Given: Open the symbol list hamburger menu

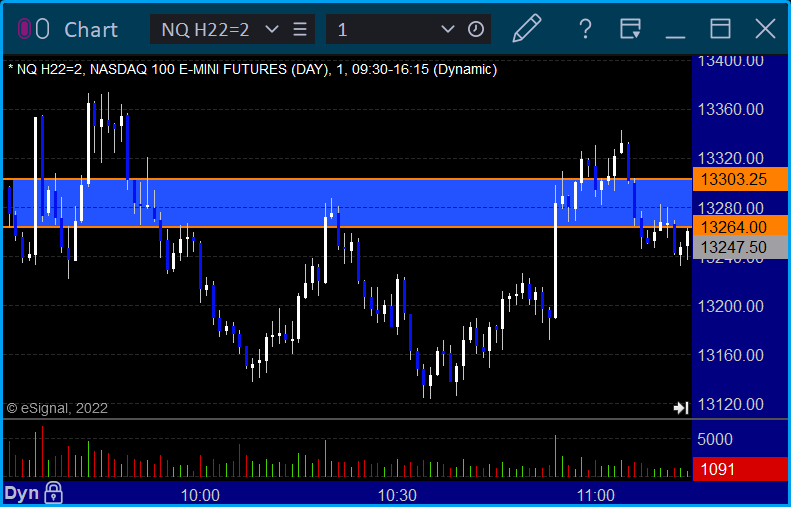Looking at the screenshot, I should [x=300, y=29].
